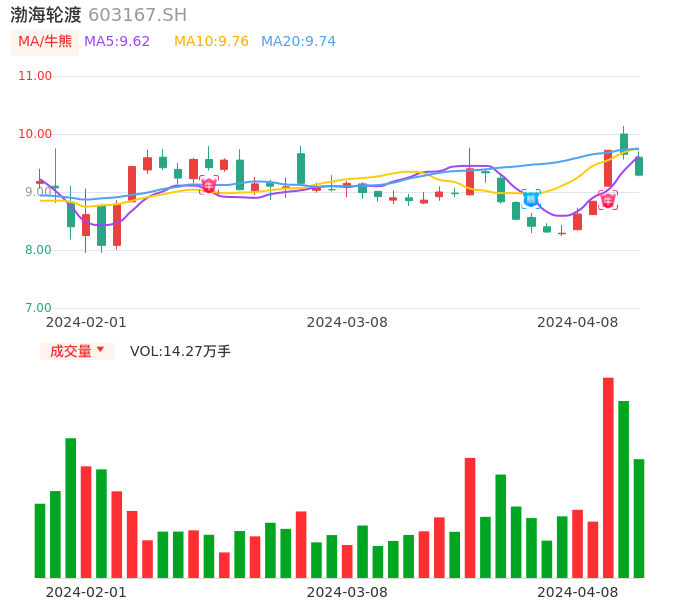Image resolution: width=686 pixels, height=606 pixels.
Task: Click the first pink bull marker icon
Action: pyautogui.click(x=208, y=185)
